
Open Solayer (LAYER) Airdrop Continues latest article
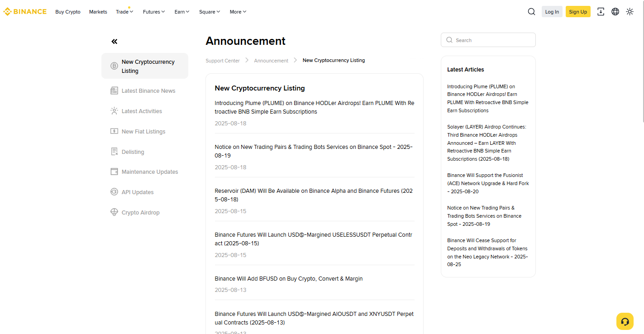[x=487, y=143]
